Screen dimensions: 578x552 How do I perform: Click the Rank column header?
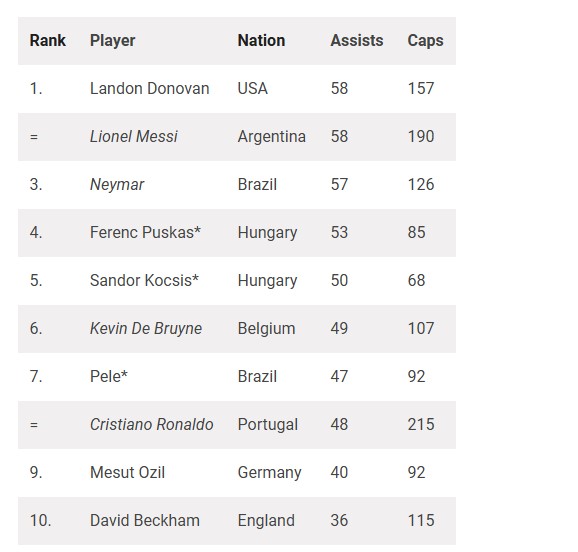click(48, 41)
